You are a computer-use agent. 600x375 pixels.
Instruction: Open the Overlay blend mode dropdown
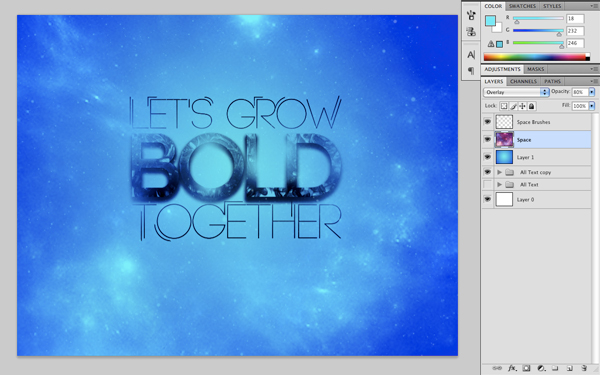tap(516, 92)
